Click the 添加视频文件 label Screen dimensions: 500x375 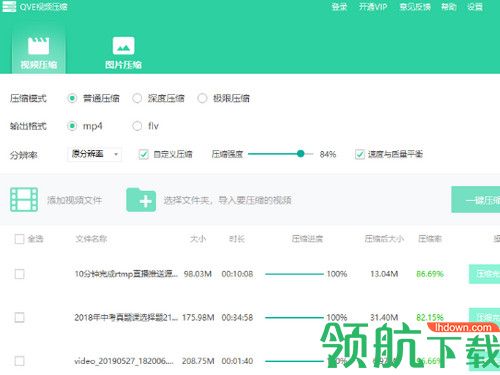(74, 200)
